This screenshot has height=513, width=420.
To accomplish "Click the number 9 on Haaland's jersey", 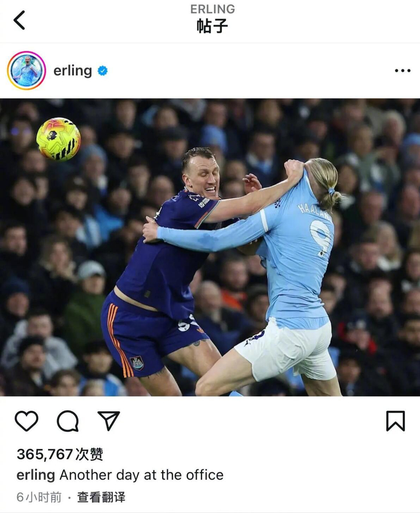I will pyautogui.click(x=320, y=238).
